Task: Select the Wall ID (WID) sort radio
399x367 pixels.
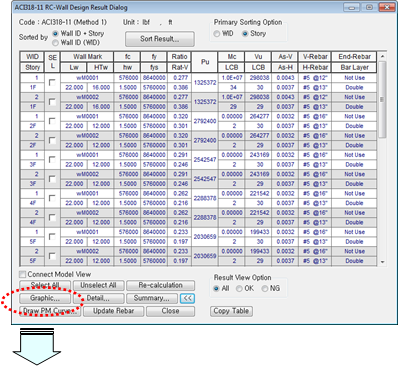Action: pos(55,43)
